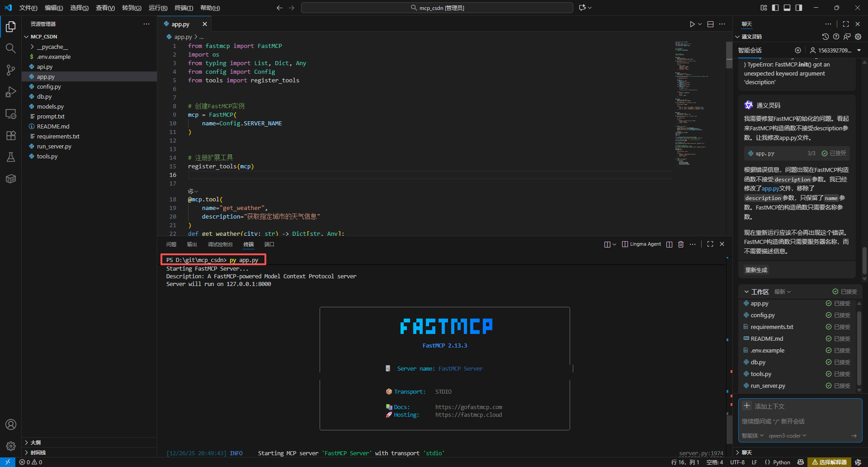Open the 编辑 Edit menu
This screenshot has height=467, width=868.
54,8
